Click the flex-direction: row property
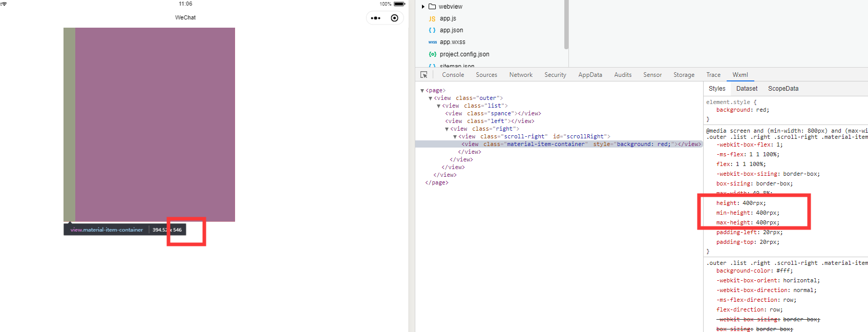The width and height of the screenshot is (868, 332). 749,310
